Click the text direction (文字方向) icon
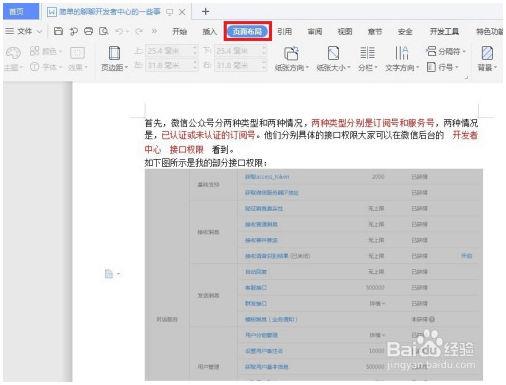Viewport: 506px width, 385px height. coord(401,53)
